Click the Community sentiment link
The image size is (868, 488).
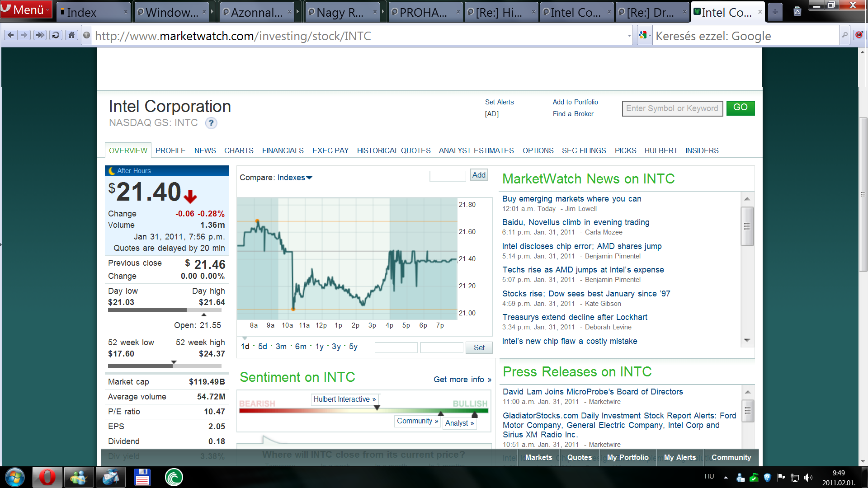pyautogui.click(x=417, y=421)
